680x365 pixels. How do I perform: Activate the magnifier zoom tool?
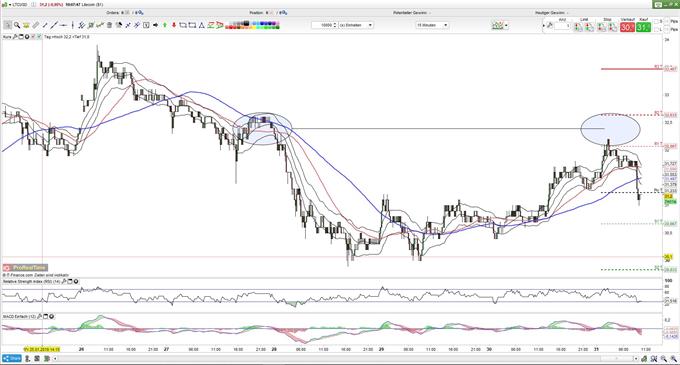[x=16, y=25]
